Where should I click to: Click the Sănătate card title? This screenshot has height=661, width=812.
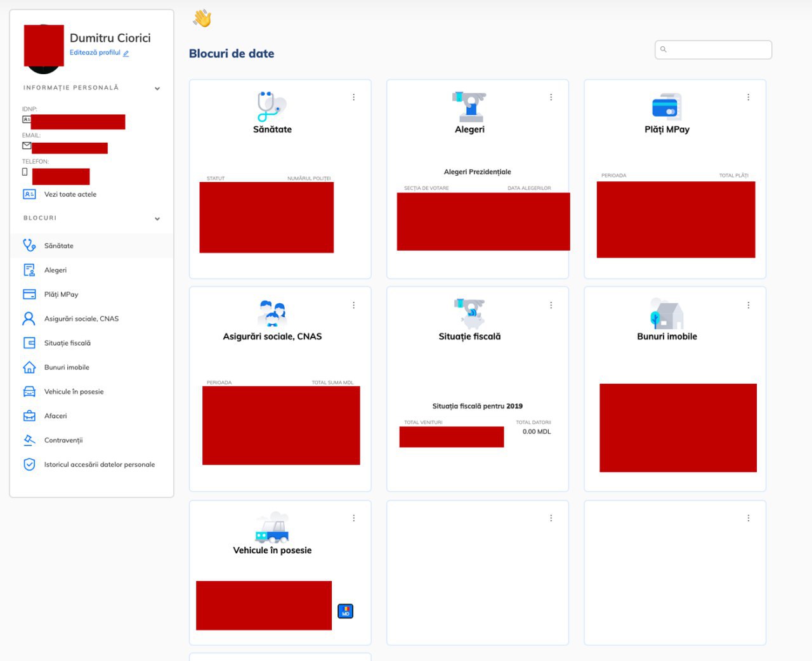(x=272, y=129)
